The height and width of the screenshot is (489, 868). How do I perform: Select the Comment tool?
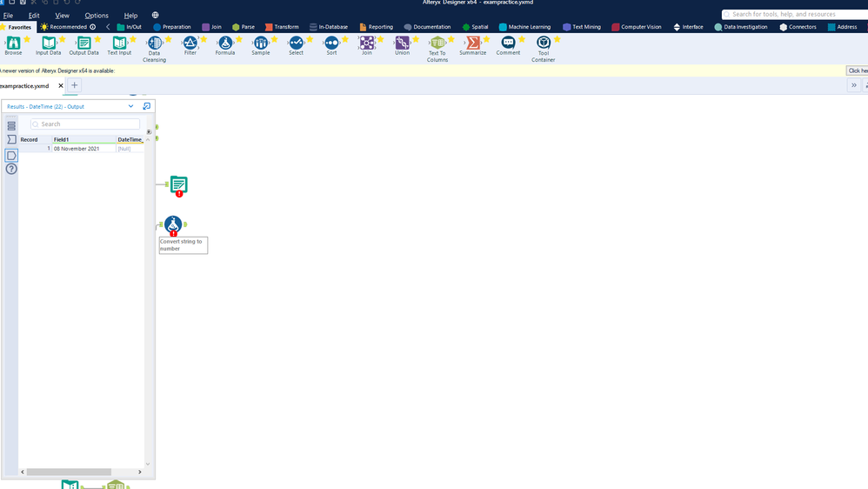508,44
